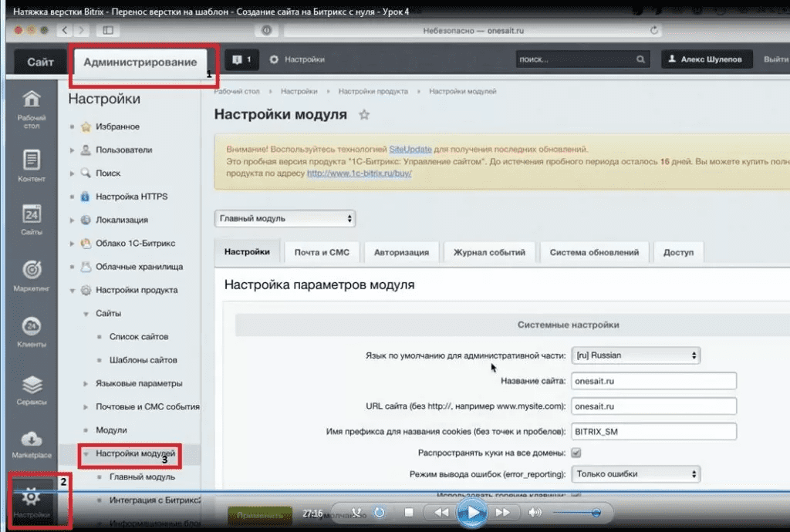Viewport: 790px width, 532px height.
Task: Collapse the Настройки продукта tree node
Action: tap(72, 291)
